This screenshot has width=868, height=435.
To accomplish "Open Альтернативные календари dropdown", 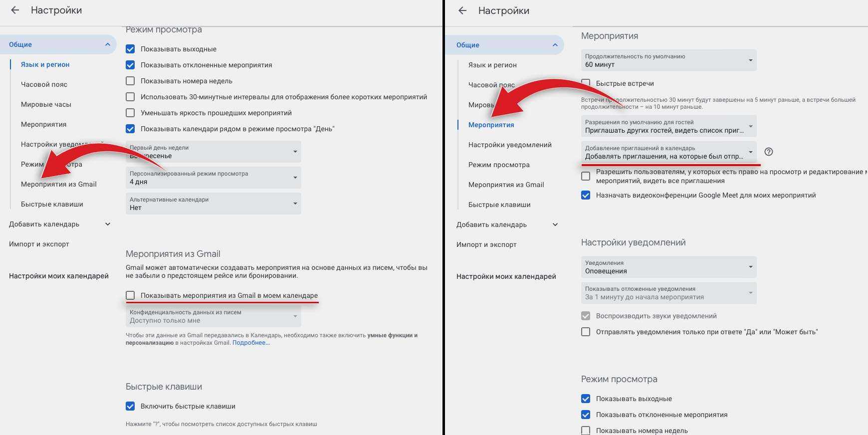I will [x=213, y=204].
